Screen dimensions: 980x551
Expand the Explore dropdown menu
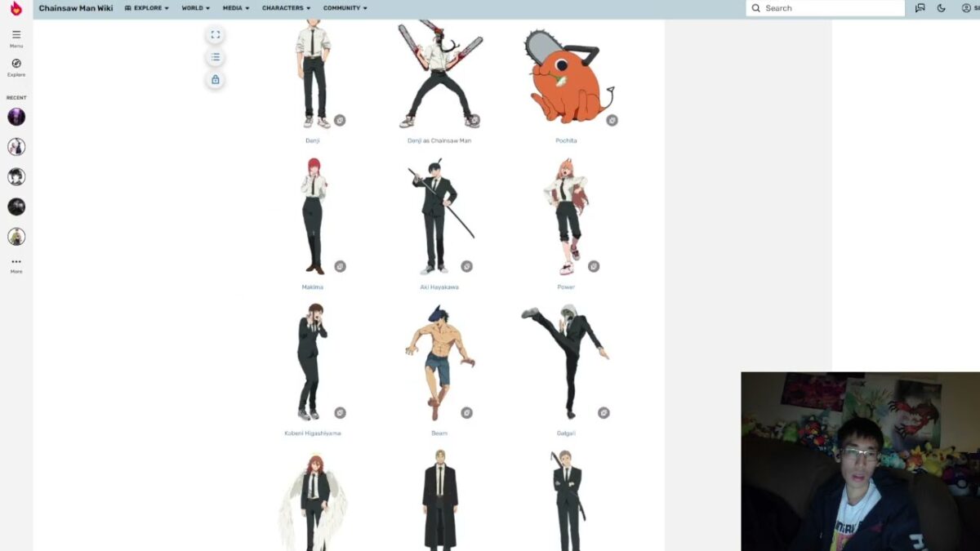[x=147, y=8]
